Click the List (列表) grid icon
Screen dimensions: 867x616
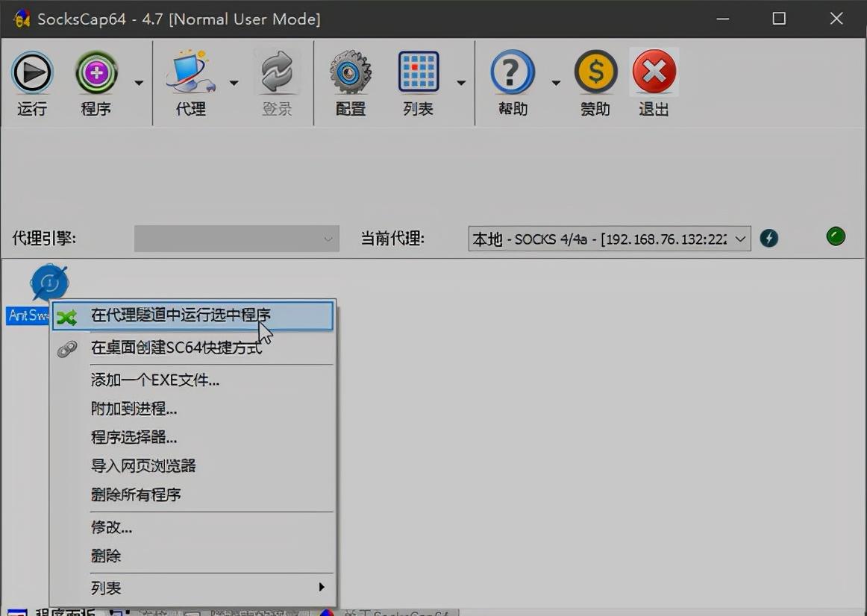point(419,72)
